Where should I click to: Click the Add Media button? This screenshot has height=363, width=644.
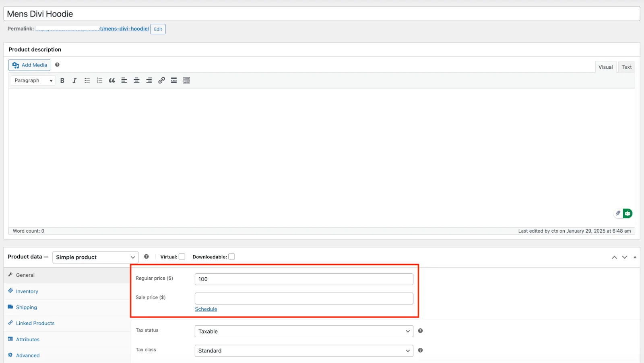[x=29, y=65]
